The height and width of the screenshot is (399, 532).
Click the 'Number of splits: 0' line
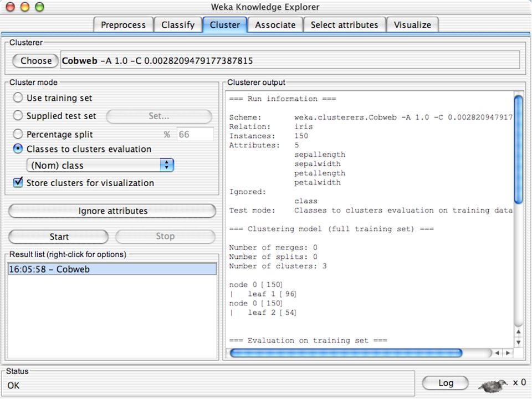273,257
